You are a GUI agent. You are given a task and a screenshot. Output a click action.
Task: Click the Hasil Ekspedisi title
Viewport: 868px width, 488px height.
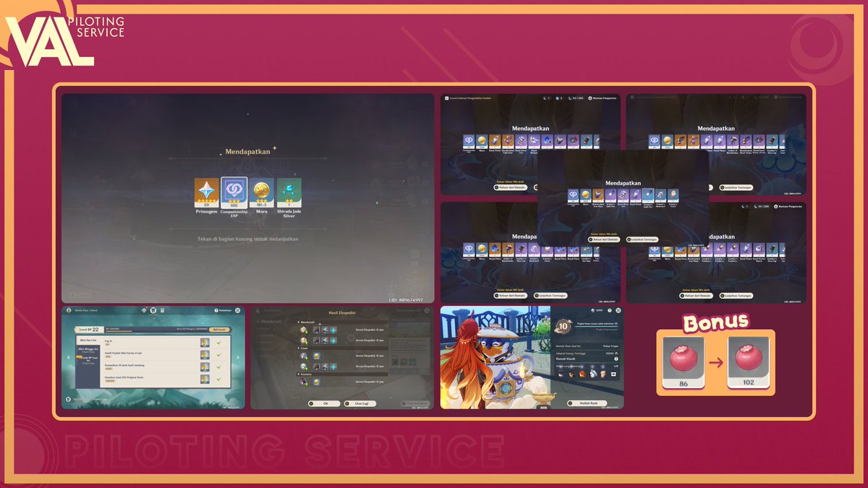pyautogui.click(x=342, y=312)
